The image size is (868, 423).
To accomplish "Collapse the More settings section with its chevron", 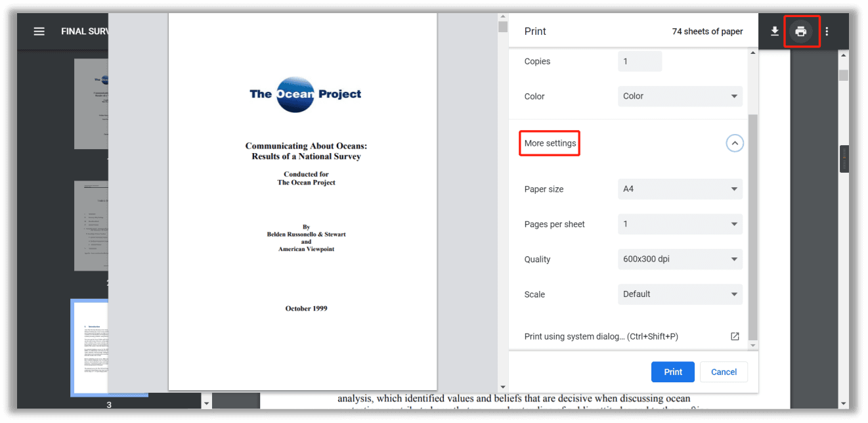I will click(x=735, y=143).
